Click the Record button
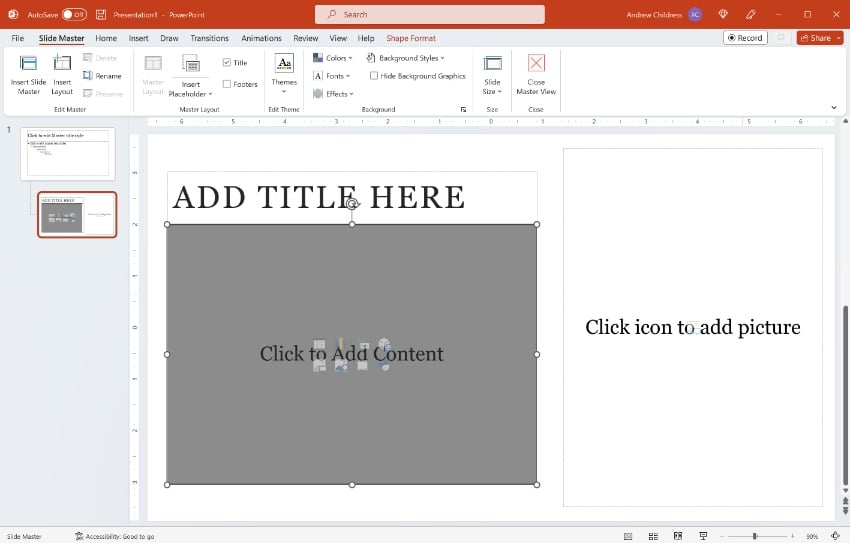The image size is (850, 543). (x=745, y=38)
